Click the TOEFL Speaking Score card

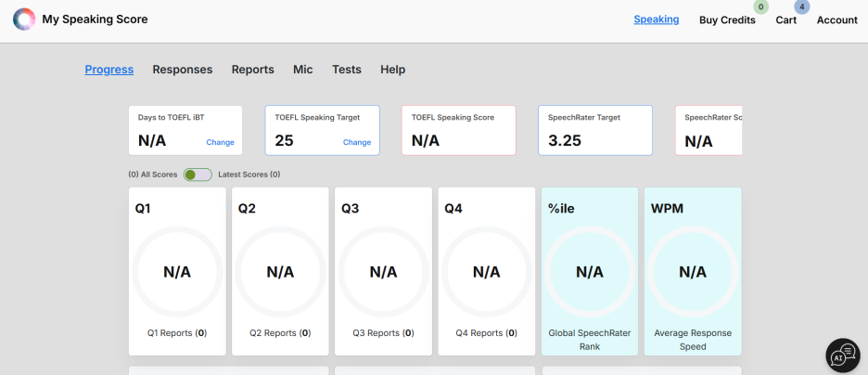tap(459, 130)
